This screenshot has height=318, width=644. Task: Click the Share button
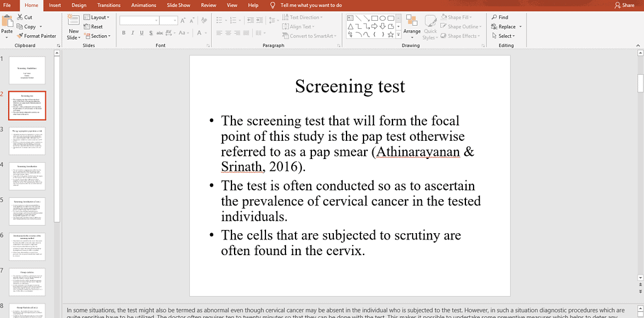click(x=625, y=5)
